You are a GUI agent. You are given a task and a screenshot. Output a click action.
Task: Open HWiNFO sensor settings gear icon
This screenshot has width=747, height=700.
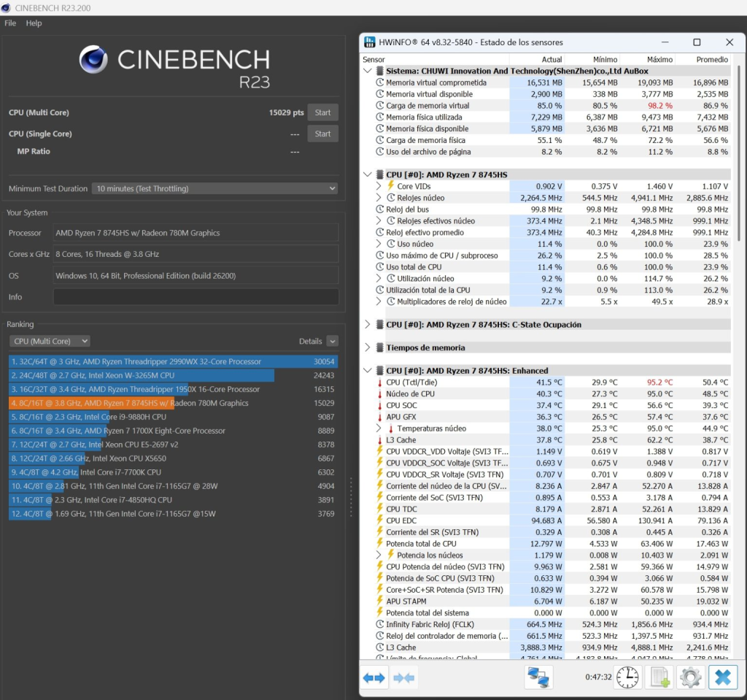[691, 677]
